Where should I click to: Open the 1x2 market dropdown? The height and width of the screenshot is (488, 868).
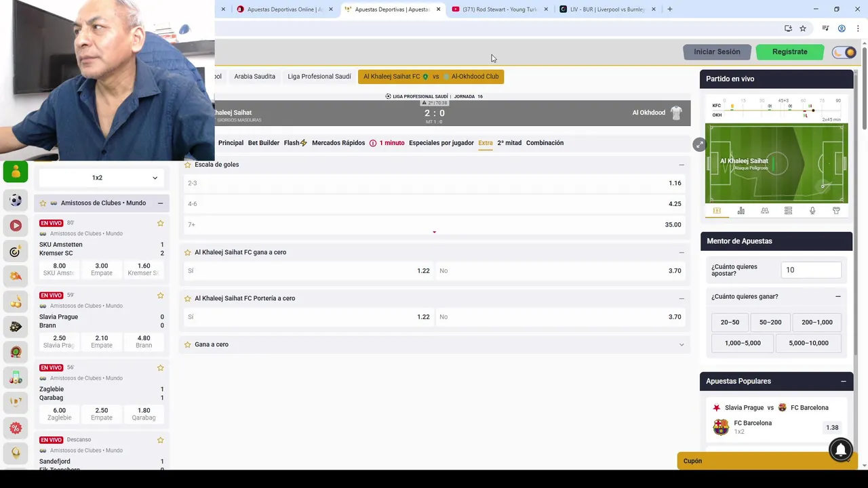(102, 178)
